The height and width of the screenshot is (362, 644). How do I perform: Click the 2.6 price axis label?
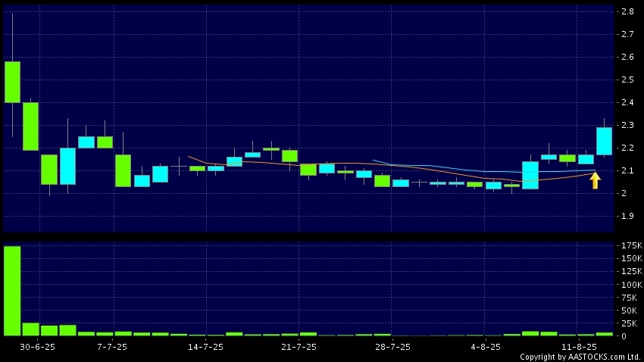tap(627, 57)
